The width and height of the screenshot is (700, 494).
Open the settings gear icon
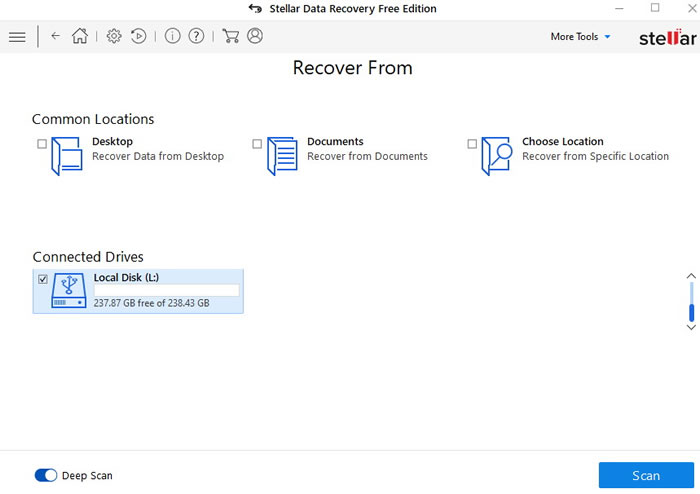[114, 37]
